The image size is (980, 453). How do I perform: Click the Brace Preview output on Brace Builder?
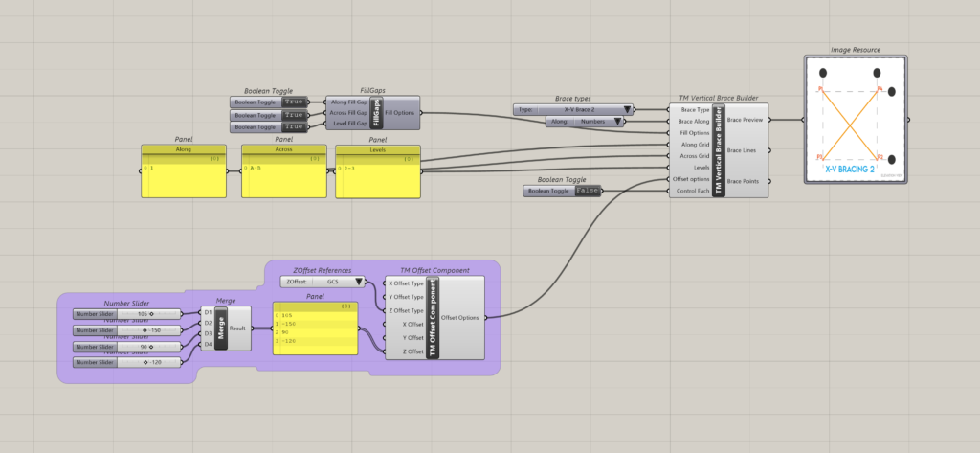746,120
